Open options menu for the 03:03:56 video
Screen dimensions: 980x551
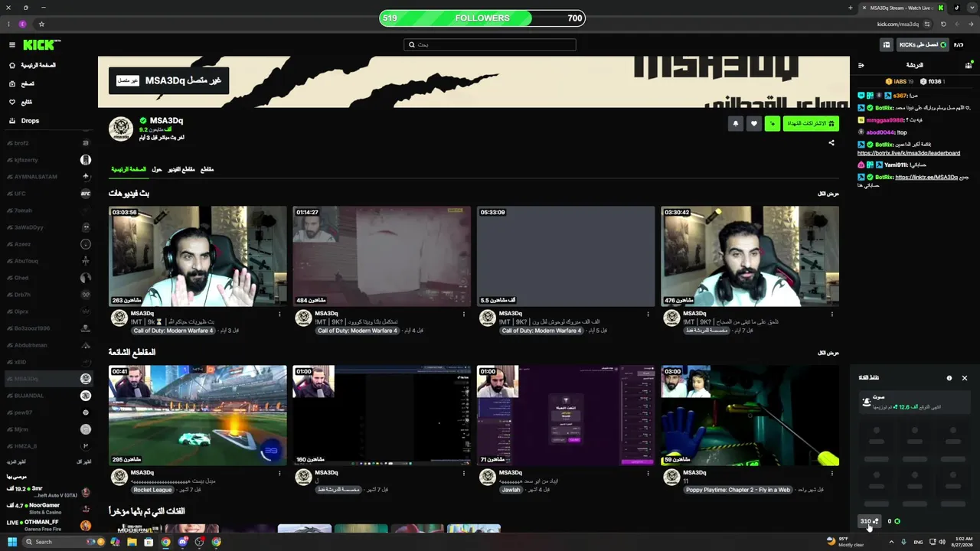[279, 314]
